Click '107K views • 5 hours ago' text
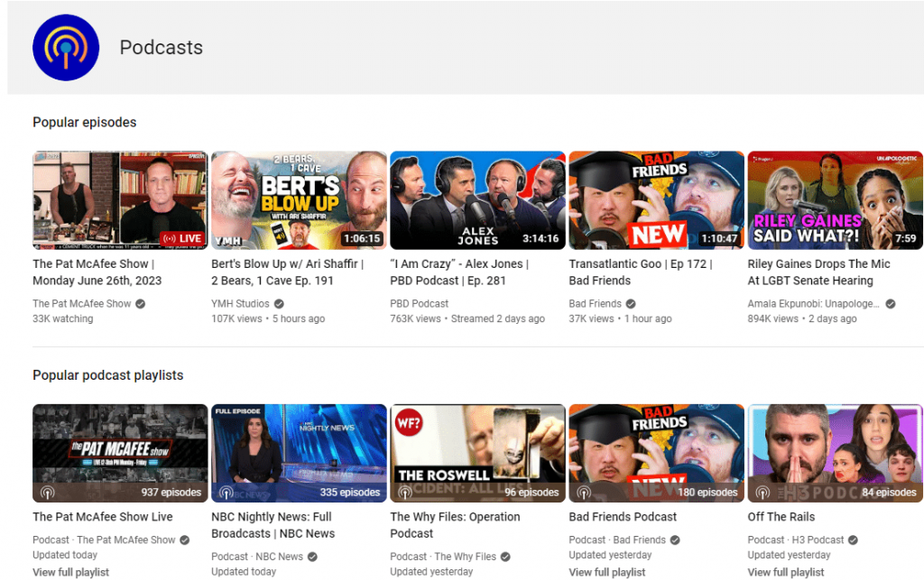Screen dimensions: 924x581 [x=268, y=318]
